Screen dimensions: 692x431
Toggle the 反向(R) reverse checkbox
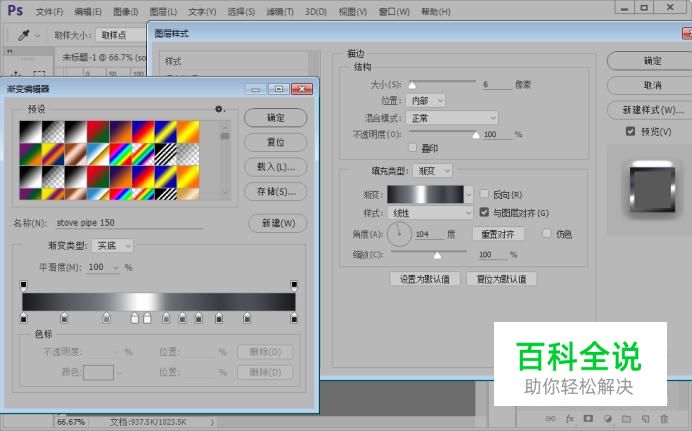pyautogui.click(x=484, y=194)
